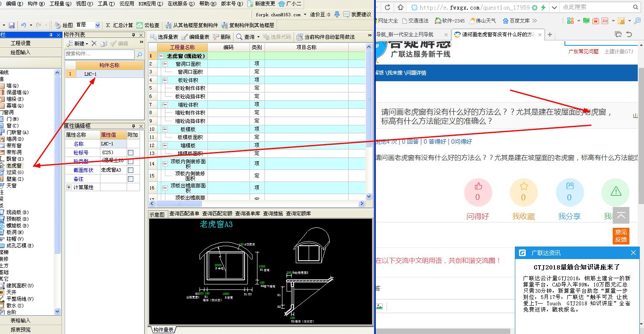Click browser 点此搜索 search box
The width and height of the screenshot is (644, 334).
(596, 7)
